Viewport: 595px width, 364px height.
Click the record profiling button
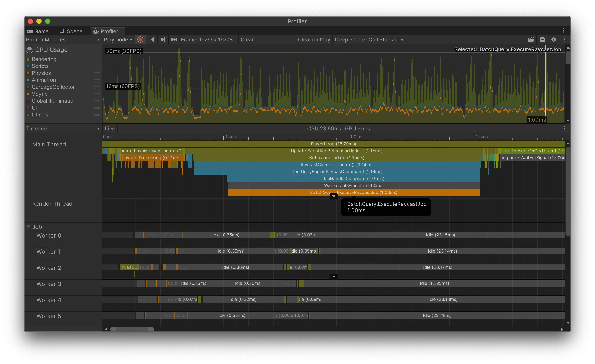click(x=140, y=39)
